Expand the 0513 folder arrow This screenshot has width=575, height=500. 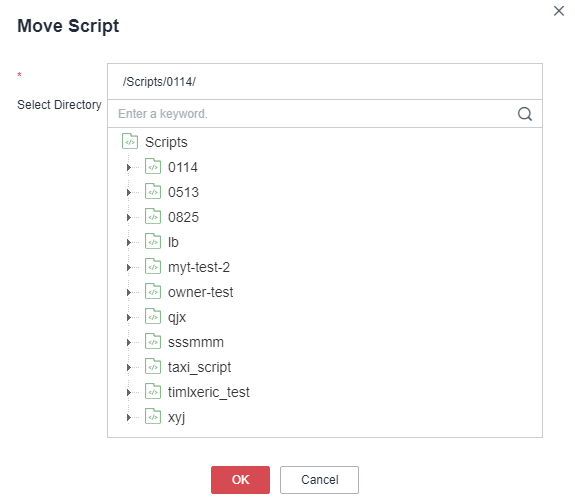pyautogui.click(x=128, y=192)
